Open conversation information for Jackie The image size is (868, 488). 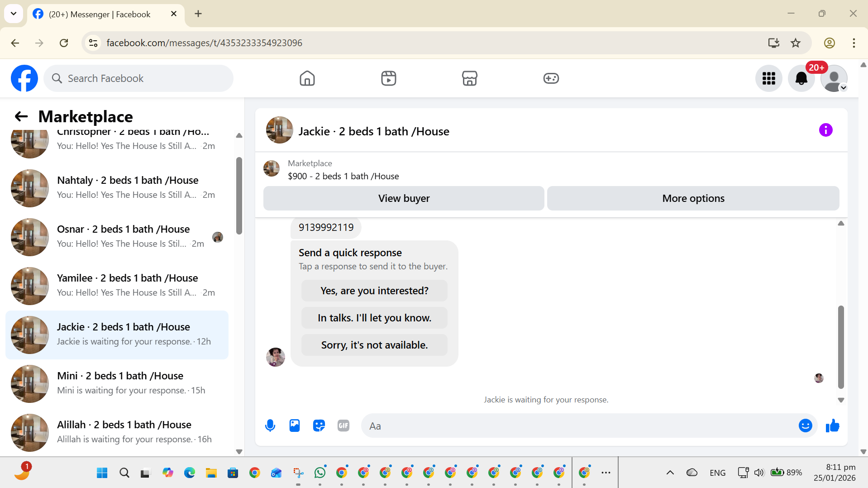tap(825, 130)
